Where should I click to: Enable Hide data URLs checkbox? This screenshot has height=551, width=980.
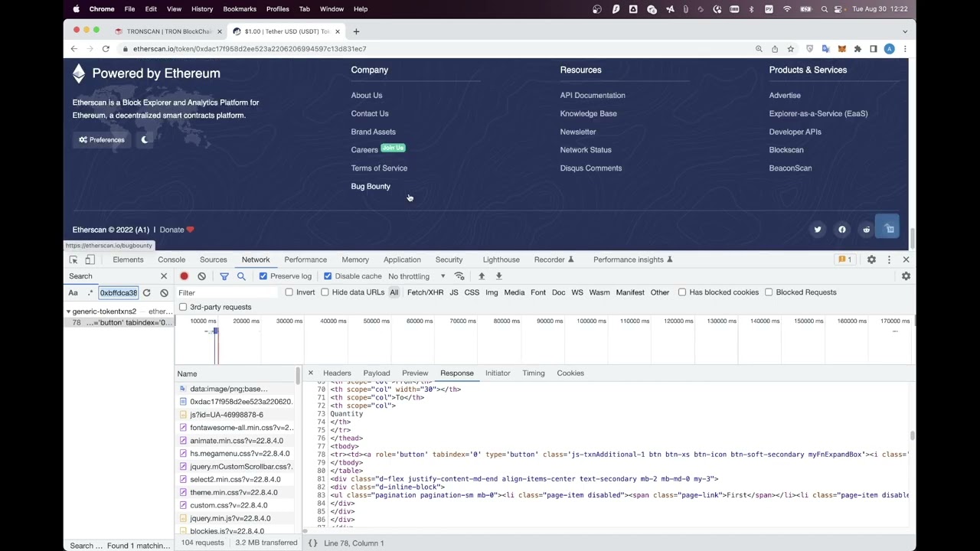pyautogui.click(x=325, y=292)
